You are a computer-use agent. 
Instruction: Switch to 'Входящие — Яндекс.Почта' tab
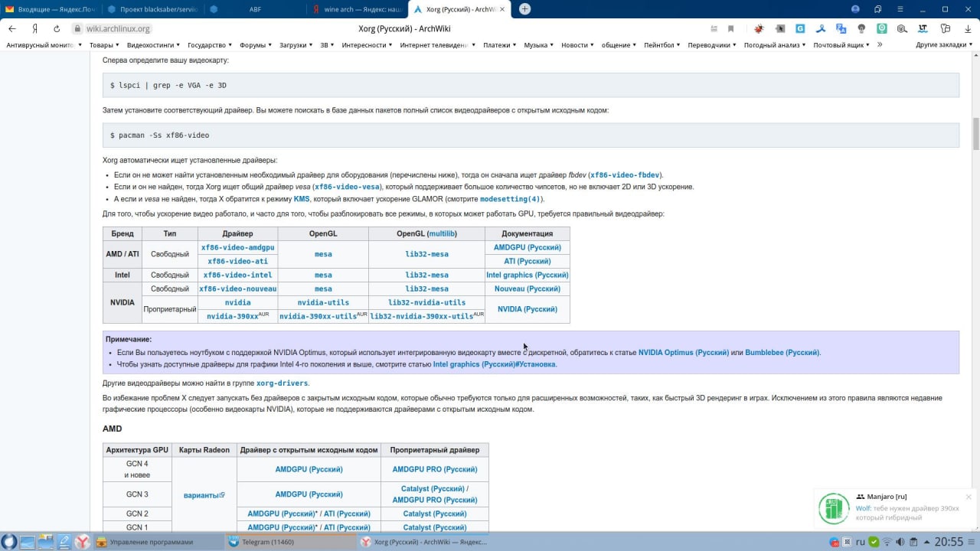click(x=50, y=9)
